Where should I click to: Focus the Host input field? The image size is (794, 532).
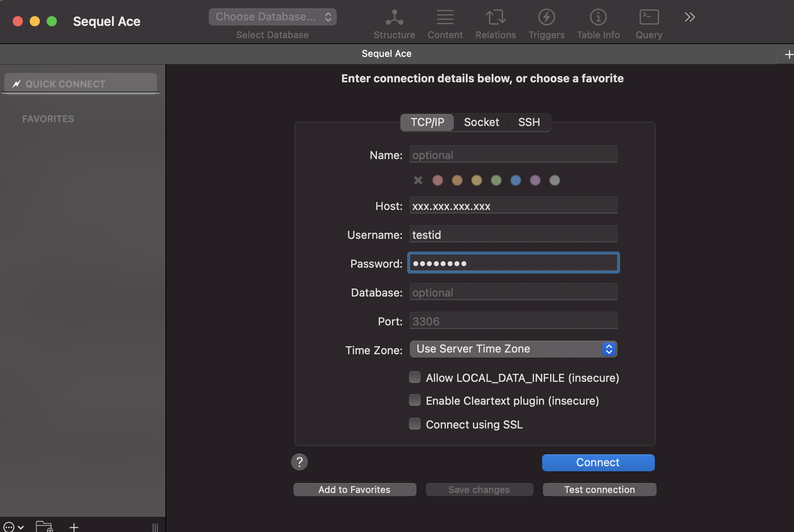point(513,205)
